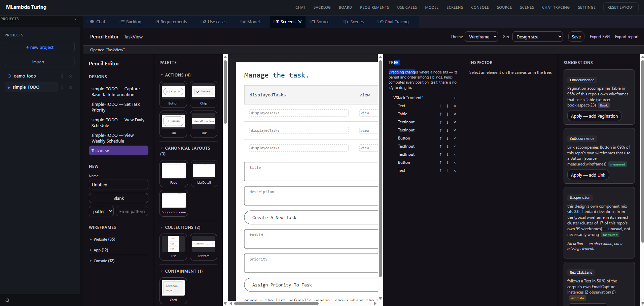Click the Model tab's diamond icon

(x=244, y=22)
